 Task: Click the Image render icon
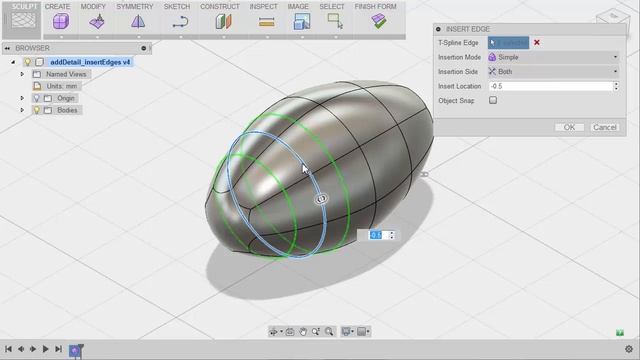click(x=302, y=22)
